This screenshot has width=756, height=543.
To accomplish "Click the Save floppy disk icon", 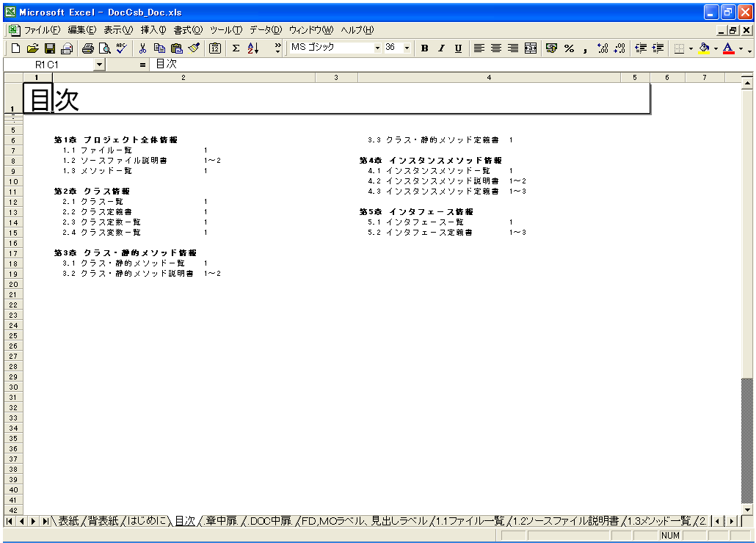I will pyautogui.click(x=50, y=48).
